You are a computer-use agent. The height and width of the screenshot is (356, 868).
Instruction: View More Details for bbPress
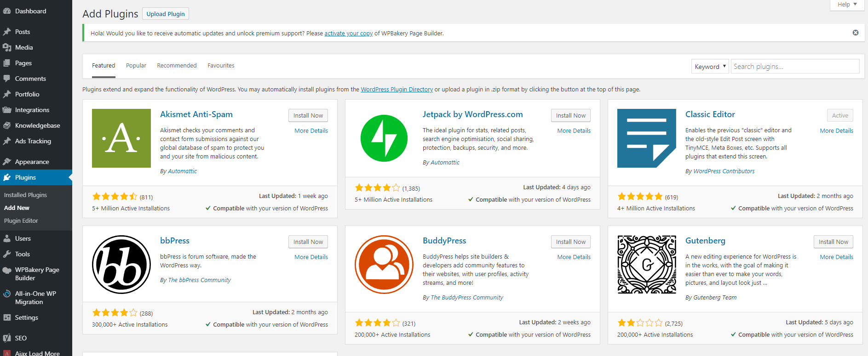[311, 257]
